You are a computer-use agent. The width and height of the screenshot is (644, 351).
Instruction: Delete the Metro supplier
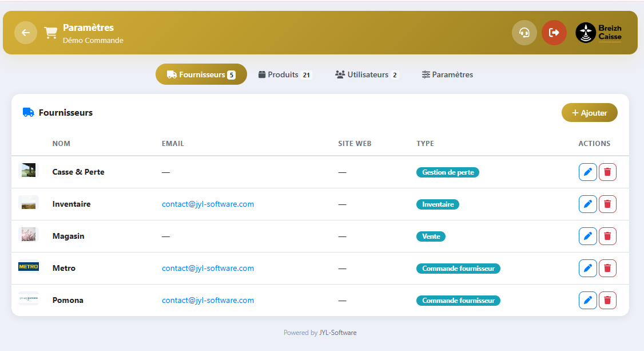point(607,268)
